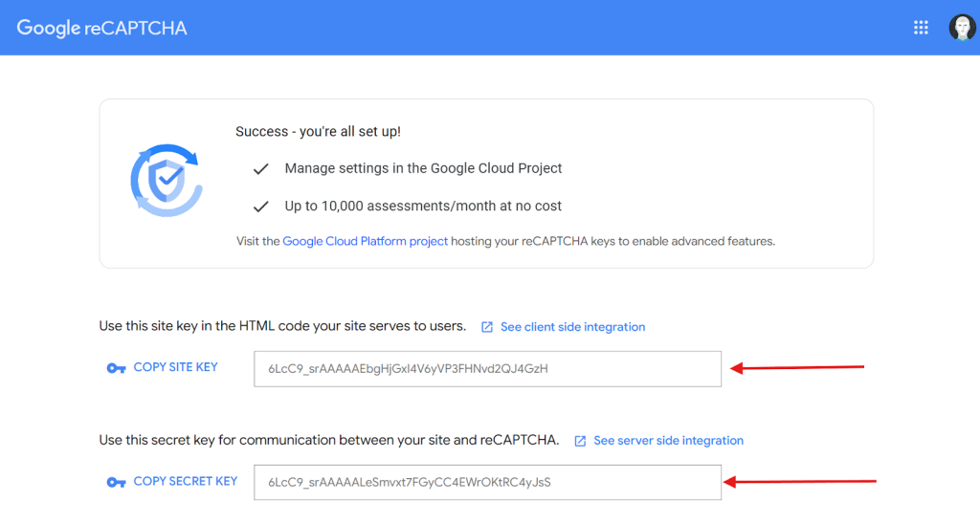
Task: Open See server side integration link
Action: click(668, 441)
